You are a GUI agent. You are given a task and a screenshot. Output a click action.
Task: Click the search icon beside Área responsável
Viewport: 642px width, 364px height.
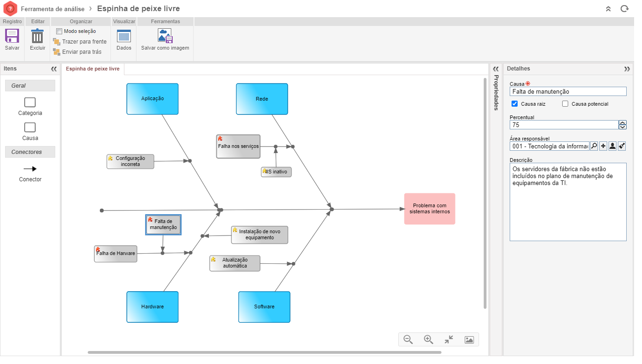[594, 146]
